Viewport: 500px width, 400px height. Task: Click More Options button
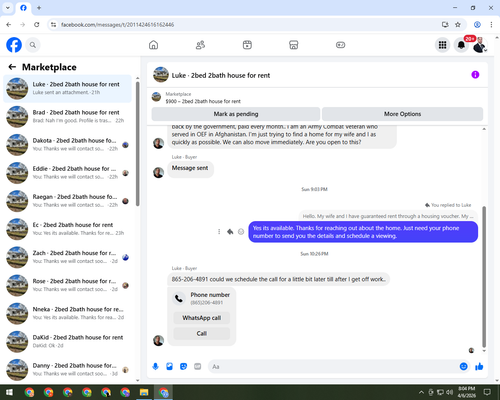point(402,114)
